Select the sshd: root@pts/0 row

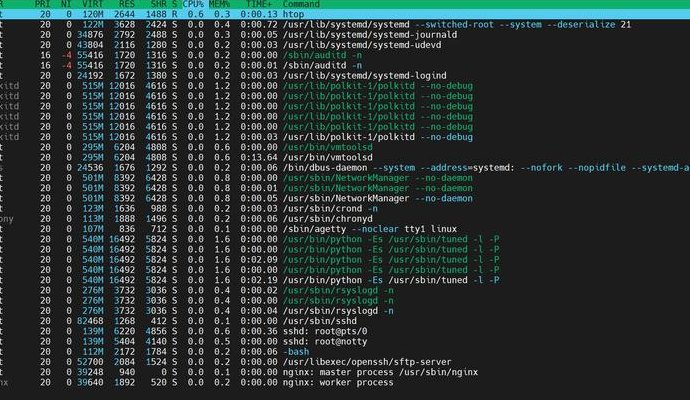(x=345, y=331)
